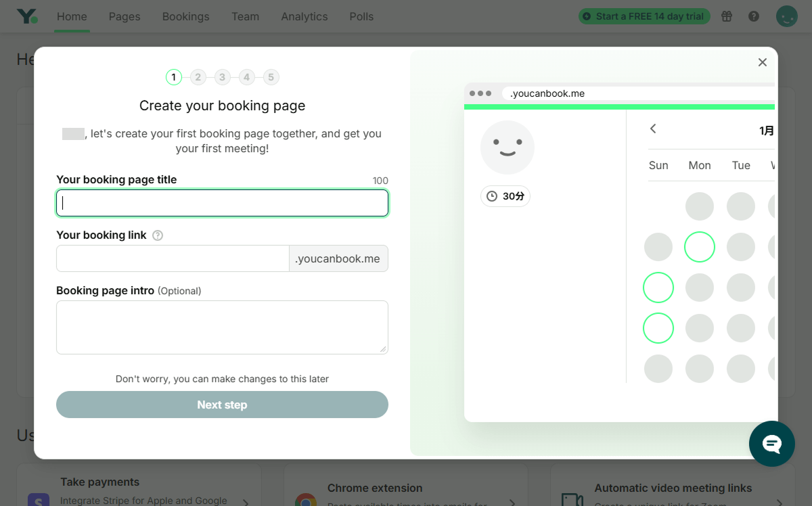Click the smiley profile picture in preview
Image resolution: width=812 pixels, height=506 pixels.
(x=507, y=147)
